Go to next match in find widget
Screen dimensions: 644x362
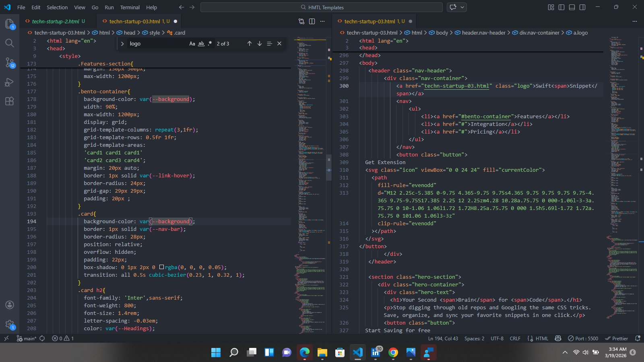coord(260,43)
